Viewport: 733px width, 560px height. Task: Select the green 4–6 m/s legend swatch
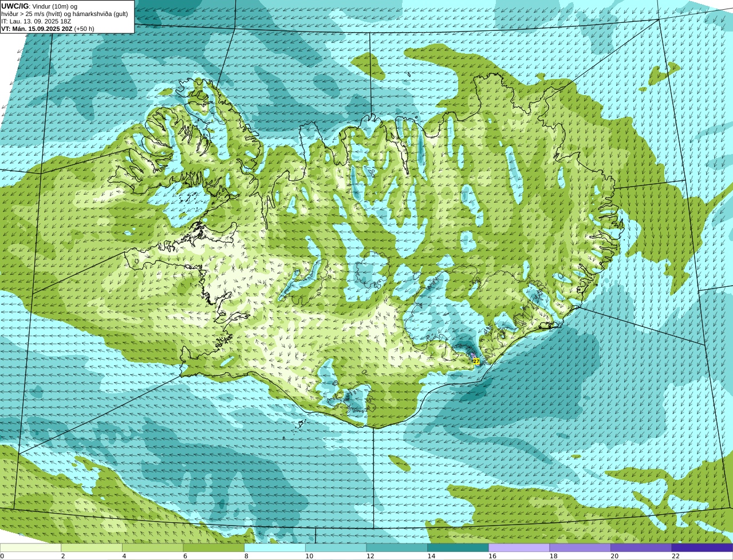click(152, 548)
